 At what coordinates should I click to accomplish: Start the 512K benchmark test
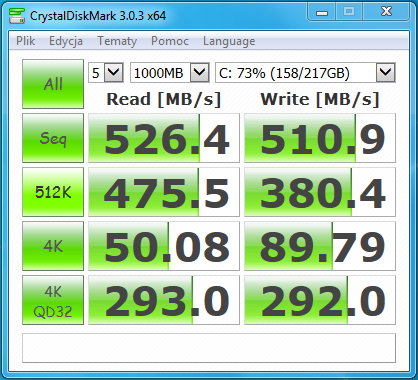[x=53, y=192]
